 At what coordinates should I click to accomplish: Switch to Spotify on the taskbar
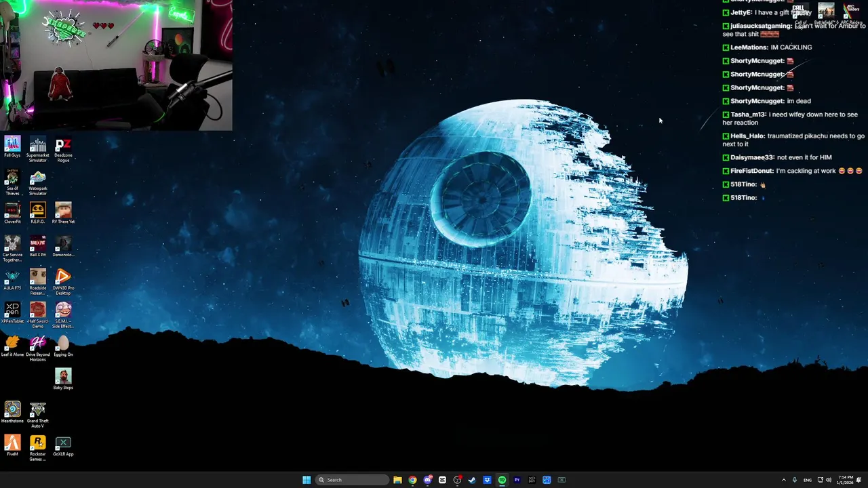point(502,480)
